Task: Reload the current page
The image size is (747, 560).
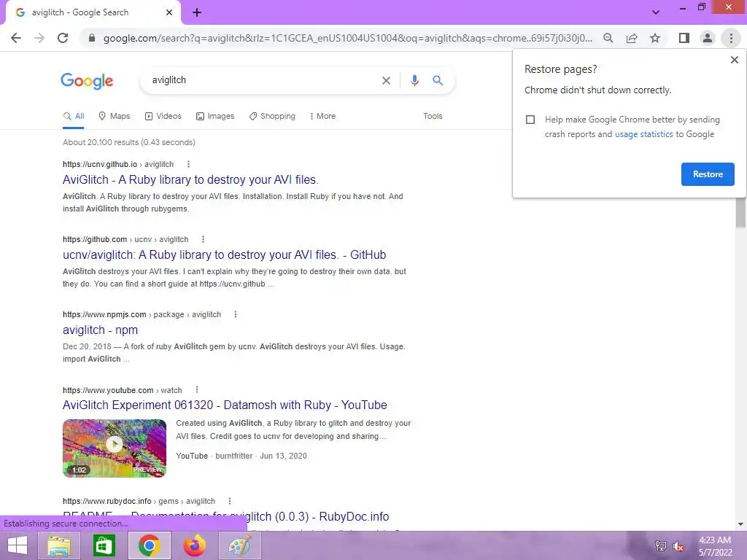Action: click(x=63, y=38)
